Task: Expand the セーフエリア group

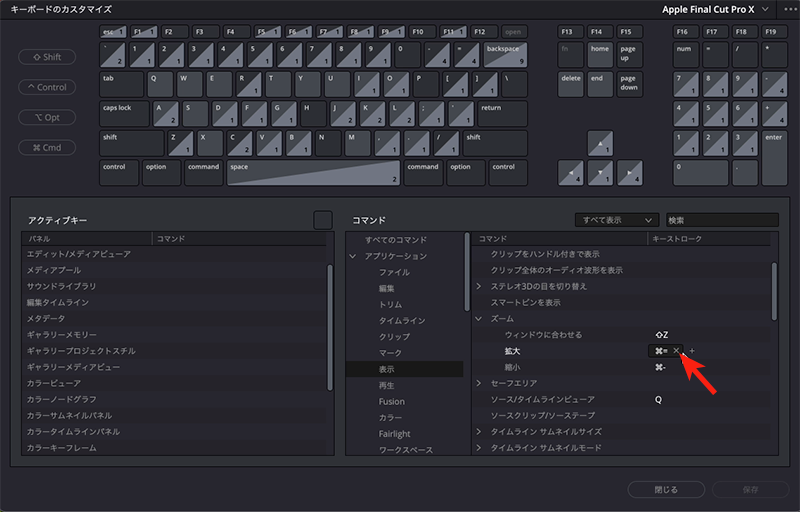Action: click(x=479, y=383)
